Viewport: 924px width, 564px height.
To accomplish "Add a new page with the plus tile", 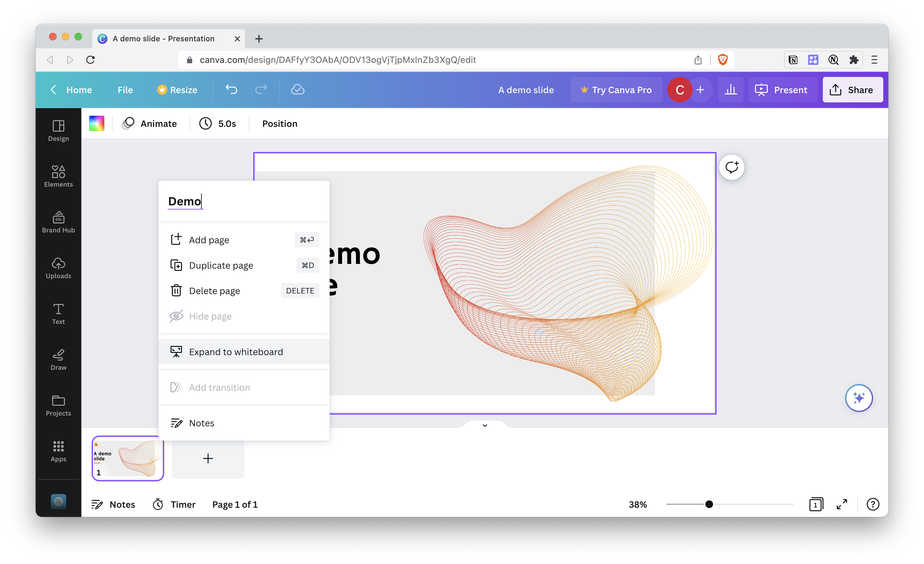I will click(x=208, y=458).
